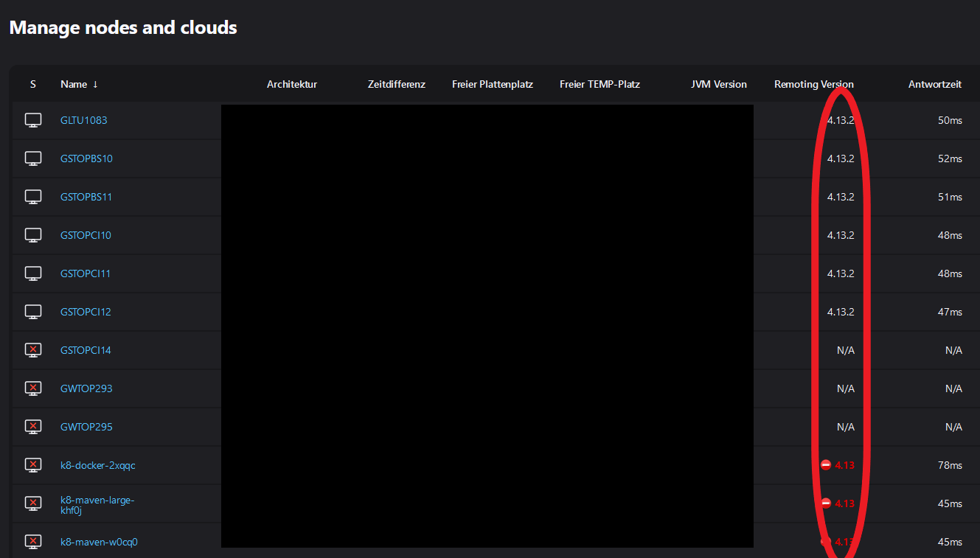Sort by the S status column header
The image size is (980, 558).
(33, 84)
